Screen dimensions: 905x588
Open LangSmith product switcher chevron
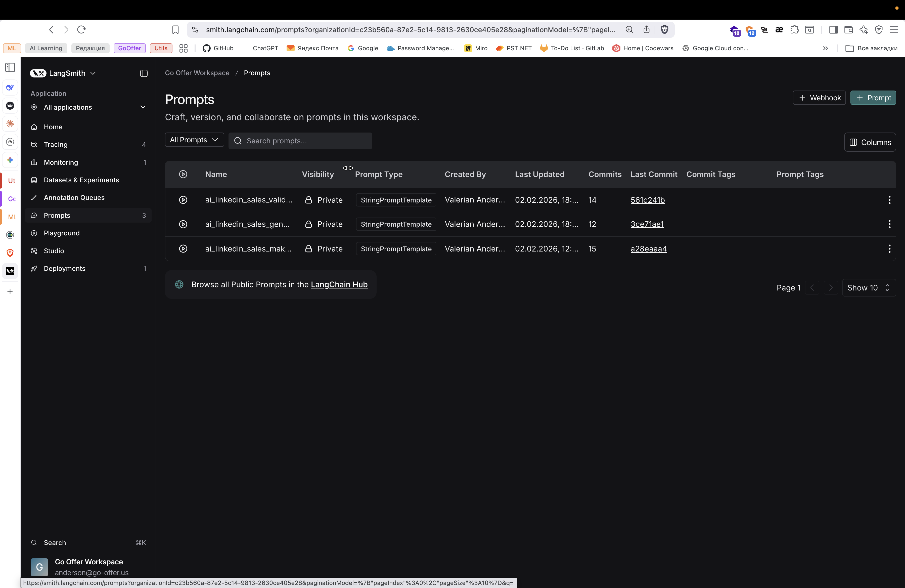coord(93,73)
